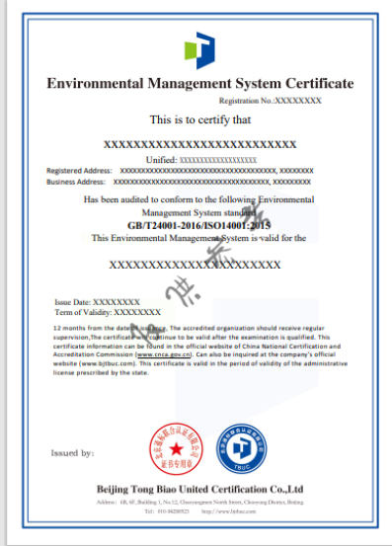The image size is (392, 546).
Task: Select the Registration No. field
Action: coord(271,101)
